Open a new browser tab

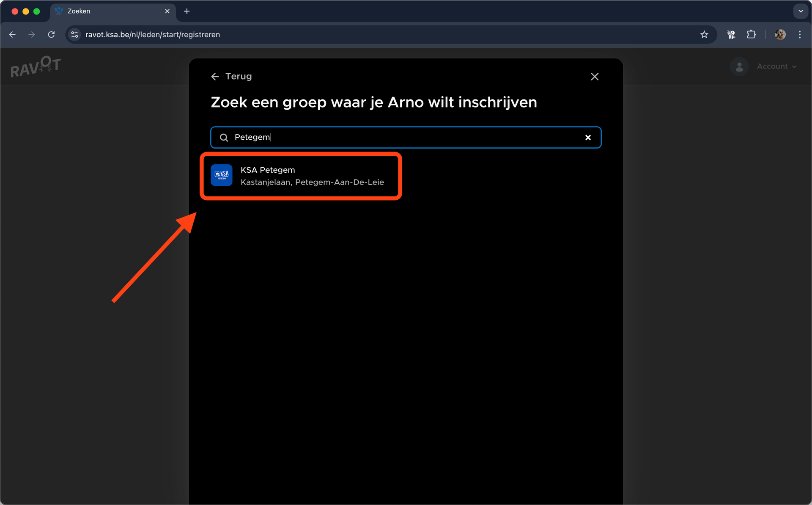coord(187,11)
